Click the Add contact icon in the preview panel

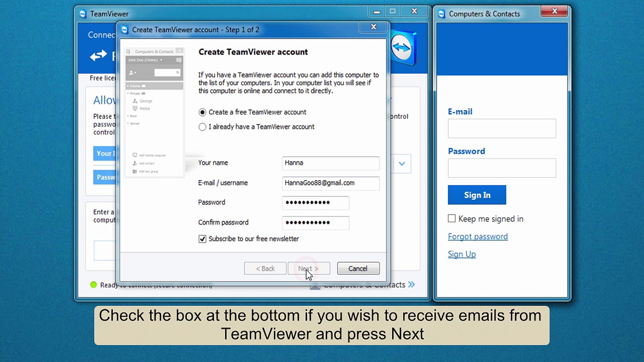[x=135, y=163]
